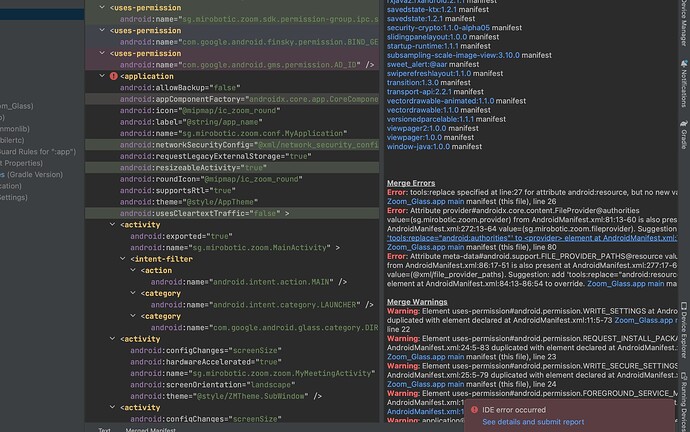Select the Guard Rules for ":app" tree row
Image resolution: width=690 pixels, height=432 pixels.
pyautogui.click(x=38, y=152)
